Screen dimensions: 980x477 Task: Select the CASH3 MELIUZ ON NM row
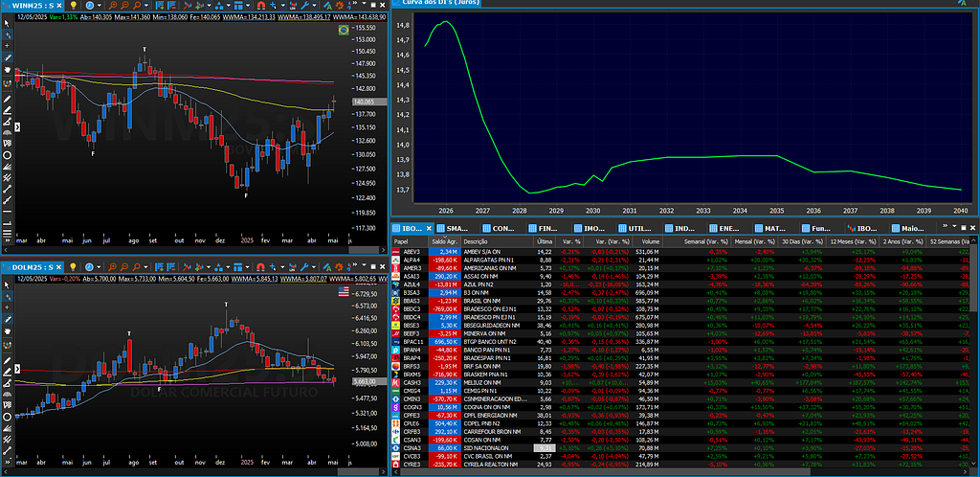681,382
